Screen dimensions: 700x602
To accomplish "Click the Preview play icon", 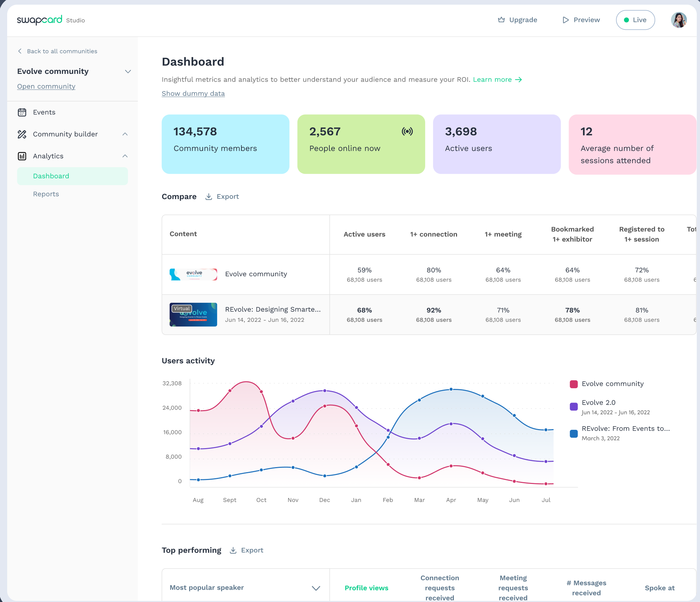I will [565, 20].
